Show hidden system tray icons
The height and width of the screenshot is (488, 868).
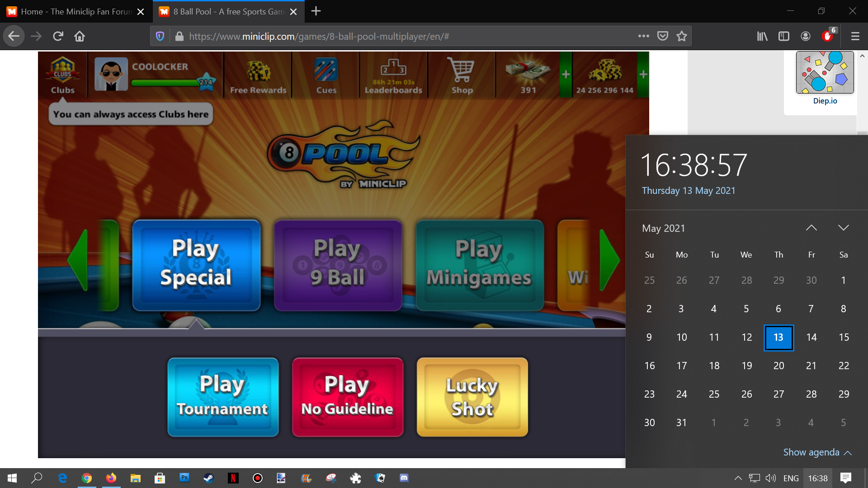[x=738, y=478]
